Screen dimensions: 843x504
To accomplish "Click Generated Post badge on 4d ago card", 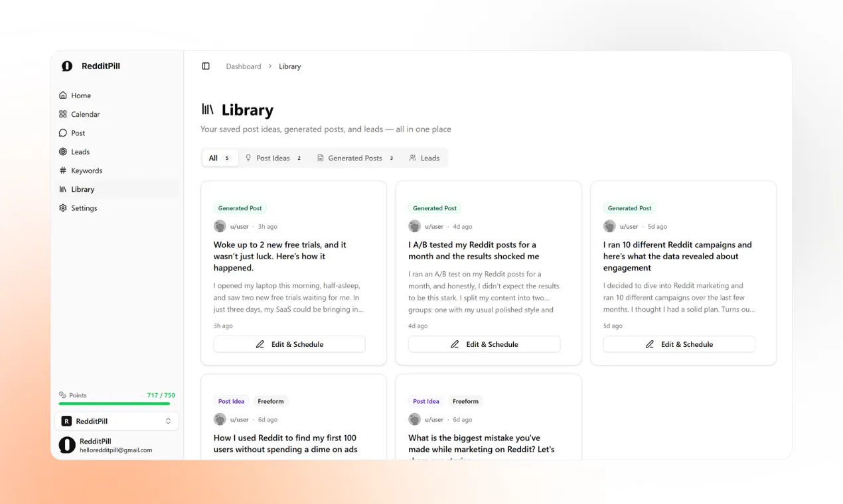I will [x=435, y=208].
